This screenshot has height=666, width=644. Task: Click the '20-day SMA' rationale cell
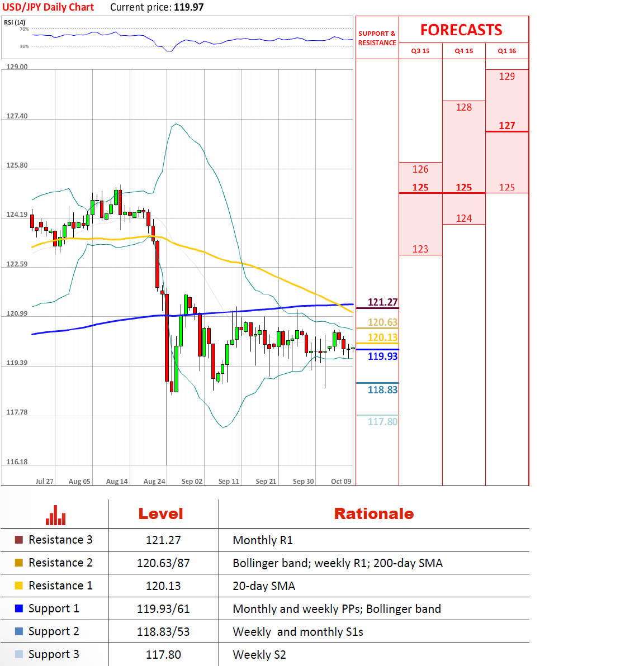coord(264,586)
